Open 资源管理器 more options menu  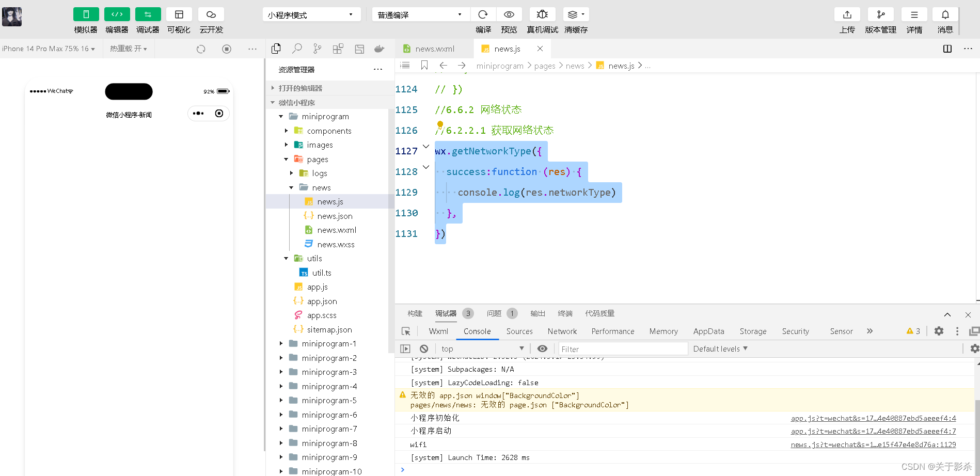pyautogui.click(x=378, y=69)
